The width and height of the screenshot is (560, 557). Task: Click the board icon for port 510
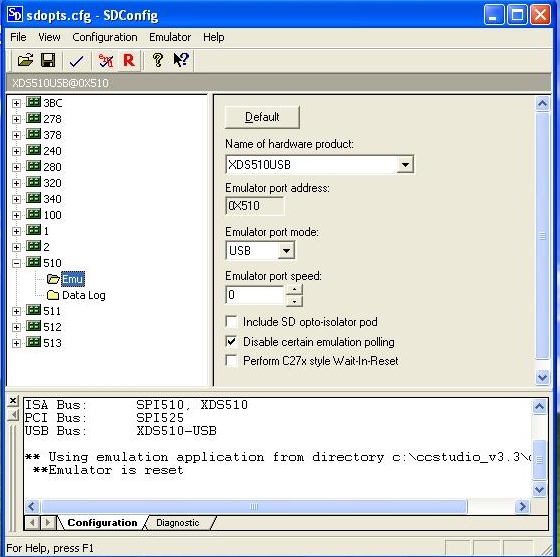click(x=34, y=262)
